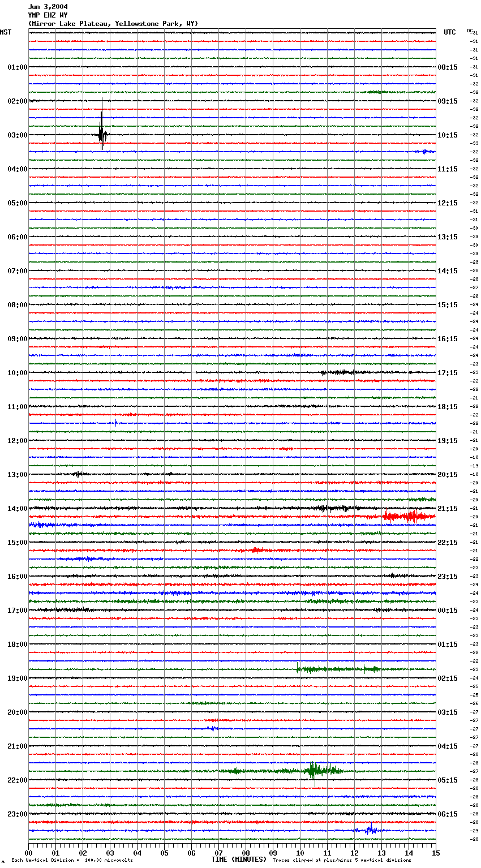Click the UTC time label "10:15"
This screenshot has width=481, height=868.
coord(448,135)
